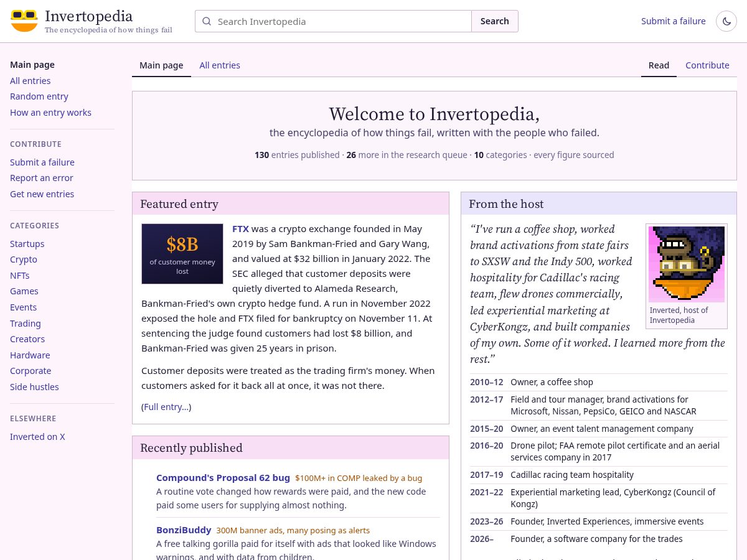
Task: Open the Creators category
Action: pos(27,339)
